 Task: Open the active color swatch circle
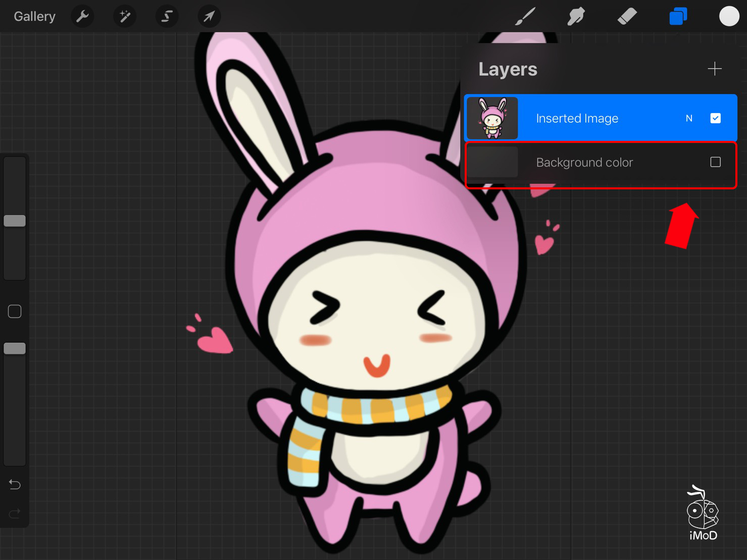coord(729,16)
